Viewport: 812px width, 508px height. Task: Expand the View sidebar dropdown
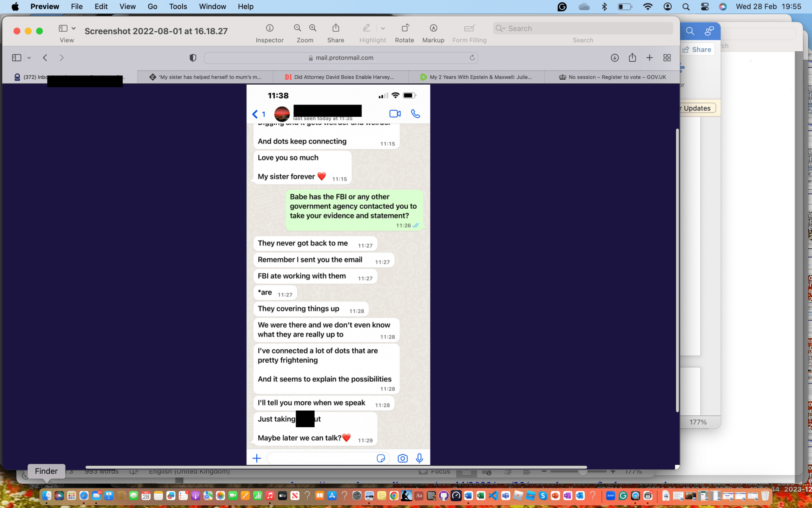pyautogui.click(x=73, y=28)
